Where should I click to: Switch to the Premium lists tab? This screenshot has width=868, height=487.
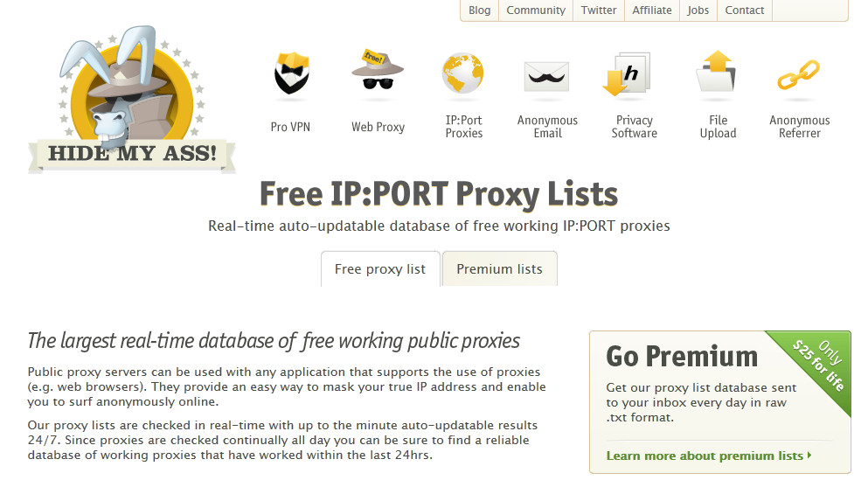[499, 269]
